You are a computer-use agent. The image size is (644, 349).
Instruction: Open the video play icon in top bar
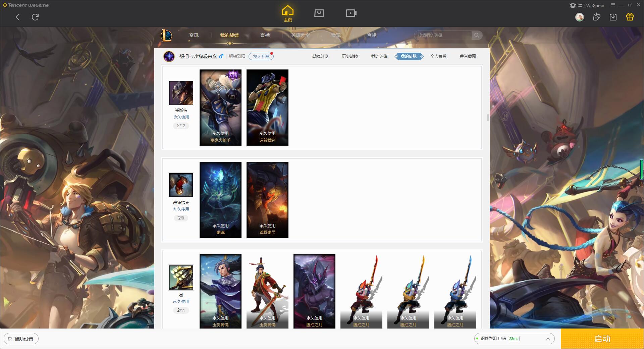[x=351, y=13]
